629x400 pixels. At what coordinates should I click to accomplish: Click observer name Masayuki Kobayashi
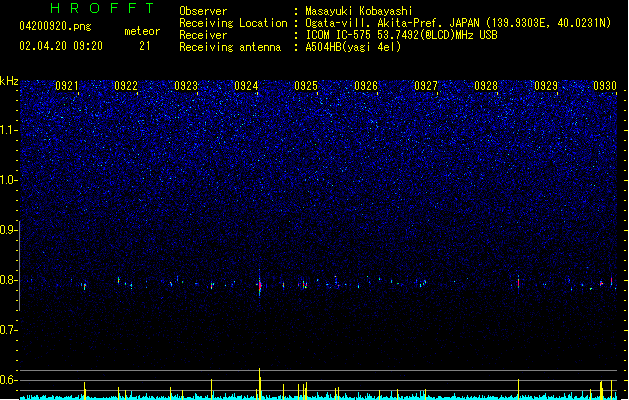pyautogui.click(x=359, y=11)
